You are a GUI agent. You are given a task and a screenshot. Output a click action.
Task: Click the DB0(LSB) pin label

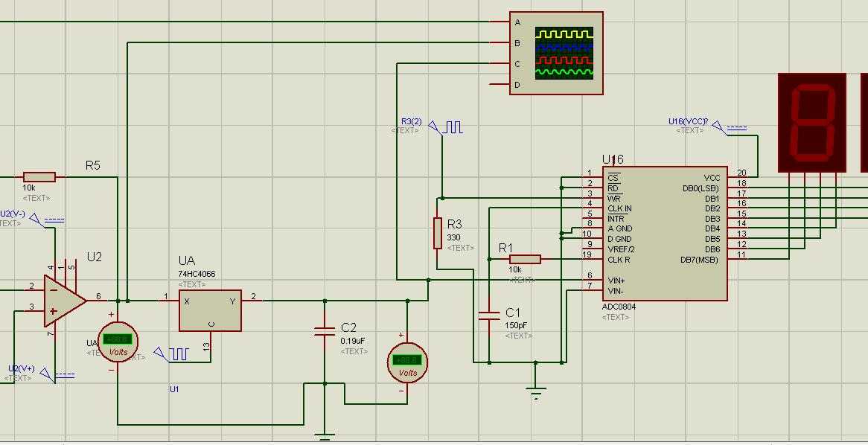point(701,188)
